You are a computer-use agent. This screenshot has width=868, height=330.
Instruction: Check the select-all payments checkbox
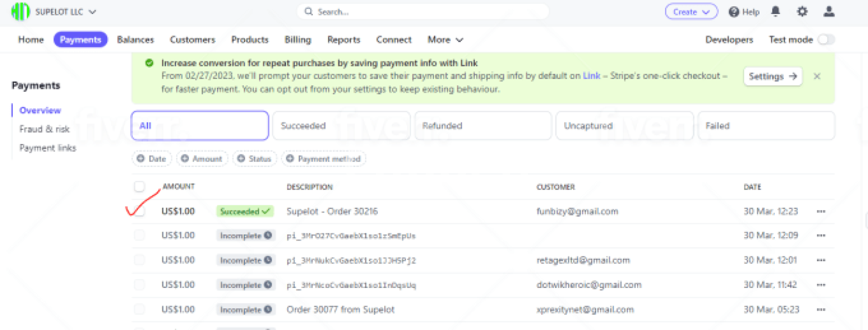pyautogui.click(x=140, y=186)
